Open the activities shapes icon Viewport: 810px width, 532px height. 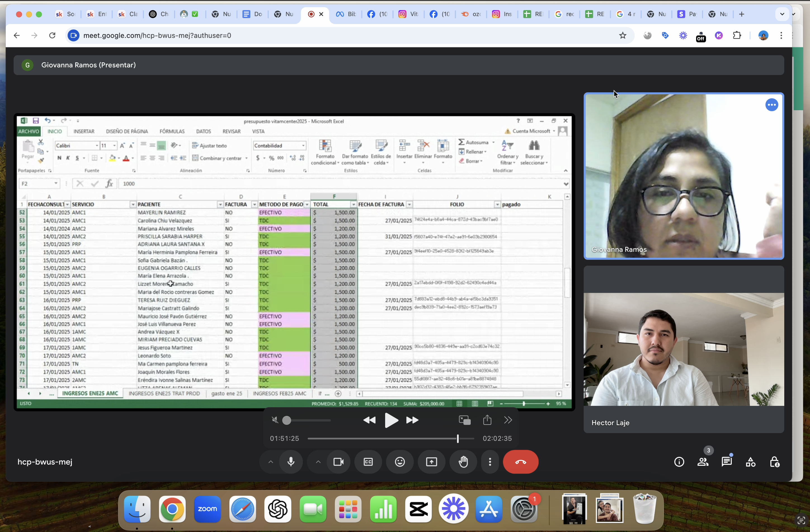tap(750, 462)
